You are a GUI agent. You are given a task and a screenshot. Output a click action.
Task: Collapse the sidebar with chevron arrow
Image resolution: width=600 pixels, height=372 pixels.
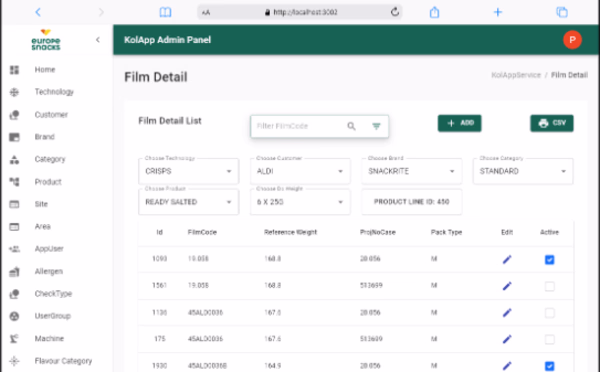(98, 39)
